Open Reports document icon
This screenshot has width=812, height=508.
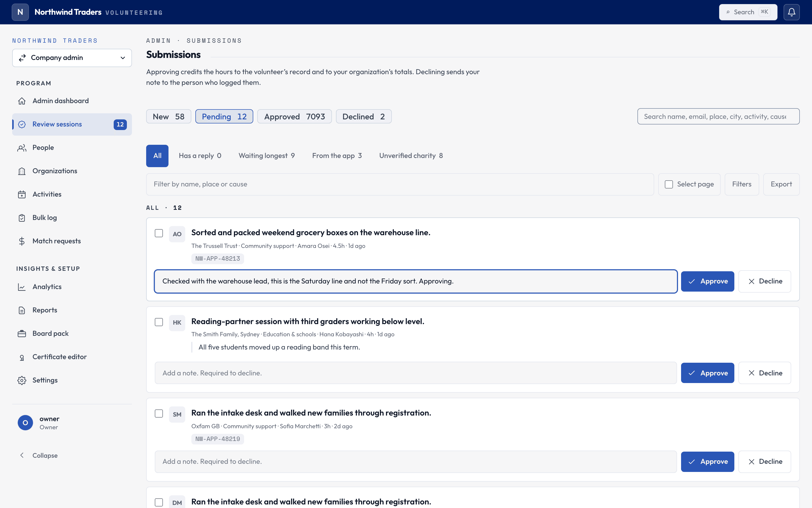click(x=22, y=310)
